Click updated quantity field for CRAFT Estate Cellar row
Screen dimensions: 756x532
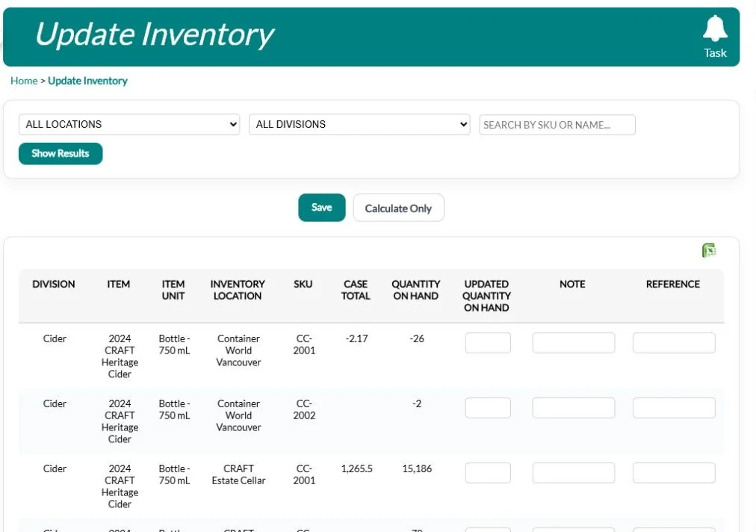(488, 473)
